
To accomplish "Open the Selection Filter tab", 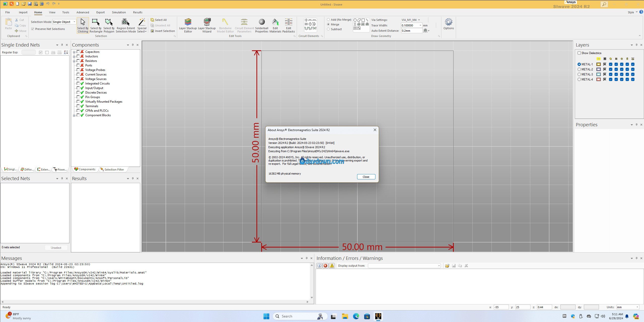I will pos(112,170).
